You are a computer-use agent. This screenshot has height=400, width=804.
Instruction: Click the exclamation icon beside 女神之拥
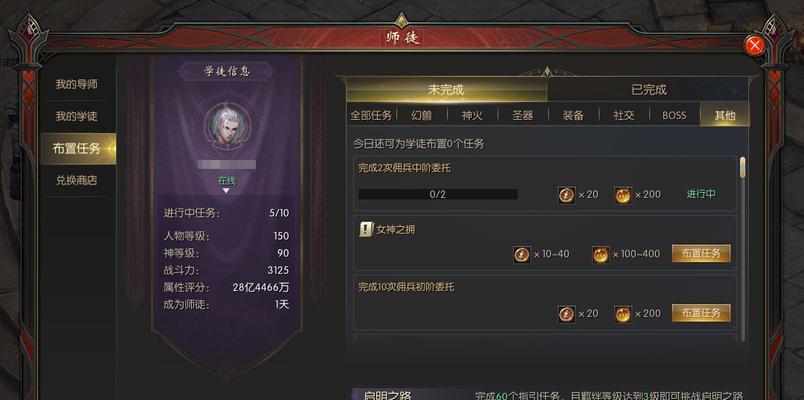[x=366, y=230]
